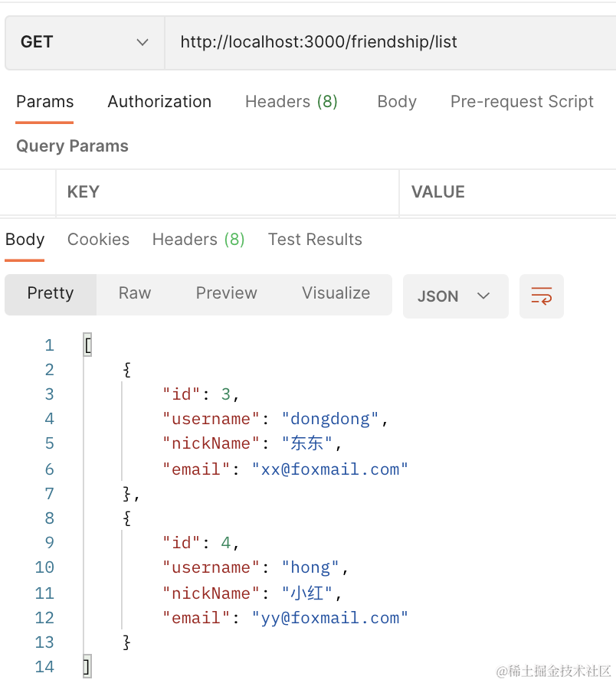Click line number 8 in response

coord(49,518)
